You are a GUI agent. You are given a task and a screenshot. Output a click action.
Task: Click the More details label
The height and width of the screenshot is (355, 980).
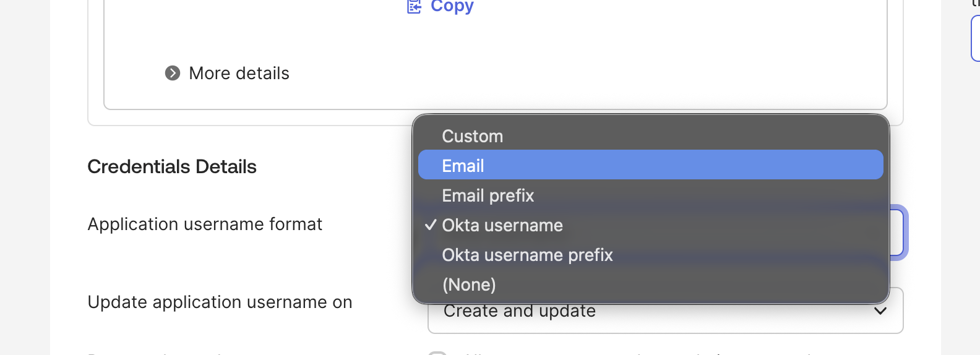click(239, 73)
